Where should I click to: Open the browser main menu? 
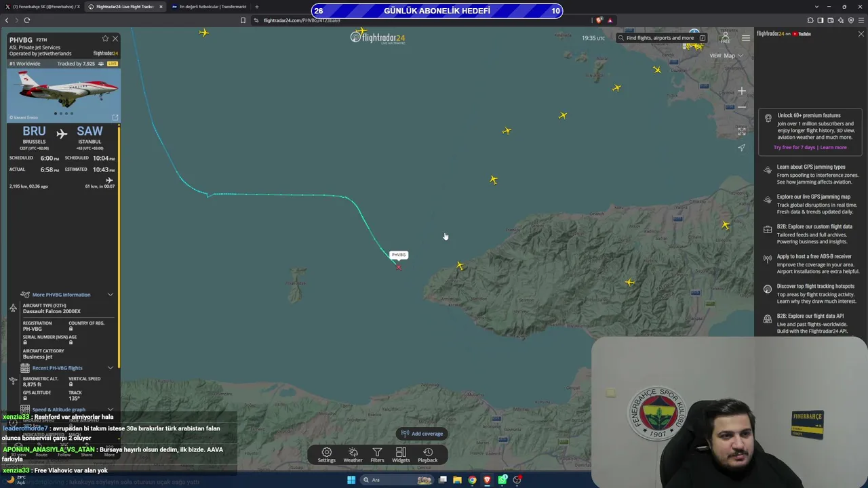(861, 20)
